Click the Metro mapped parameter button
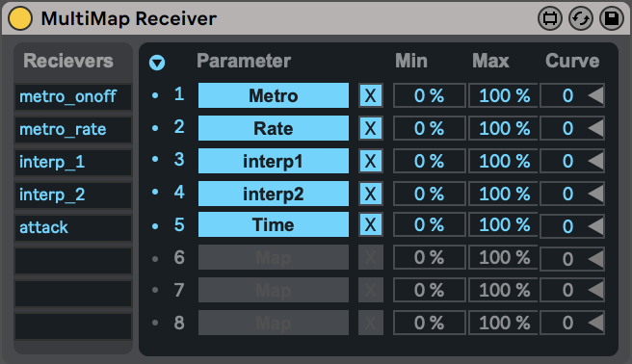This screenshot has width=632, height=364. click(x=274, y=95)
